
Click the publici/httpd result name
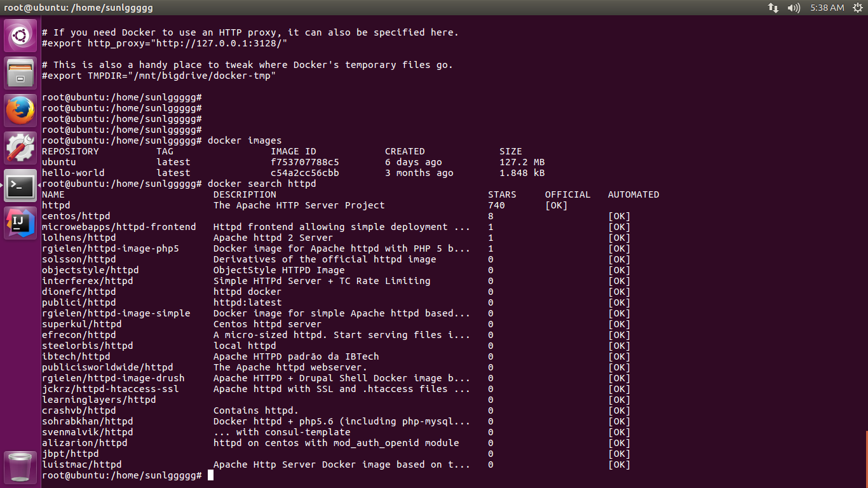[79, 302]
